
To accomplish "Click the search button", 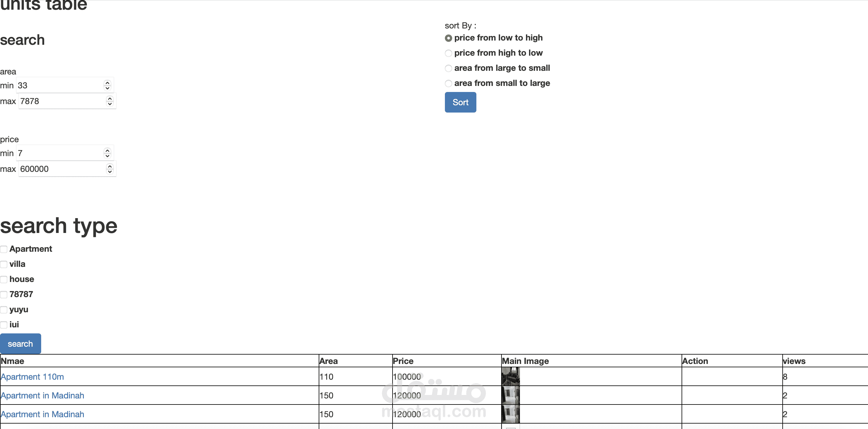I will point(21,344).
